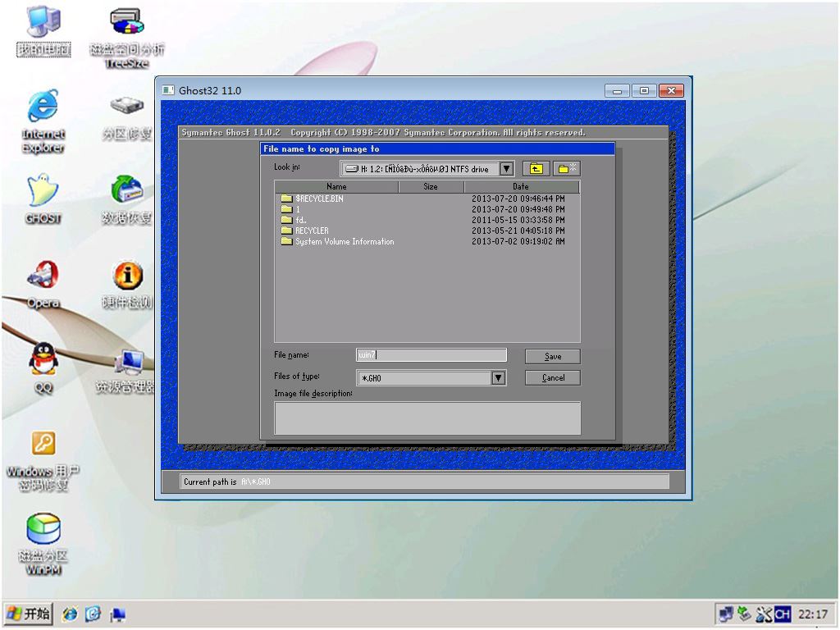Switch input language via CH indicator

click(782, 614)
